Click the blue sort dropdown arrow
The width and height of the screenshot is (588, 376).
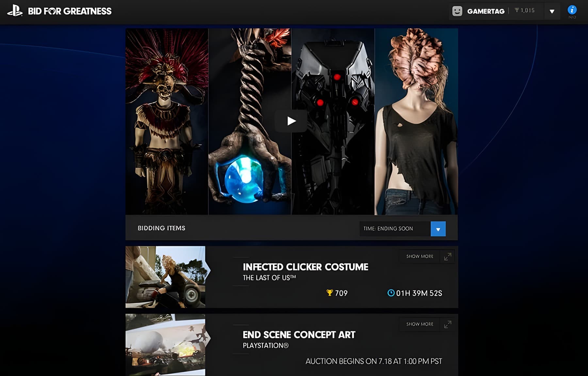pyautogui.click(x=438, y=229)
